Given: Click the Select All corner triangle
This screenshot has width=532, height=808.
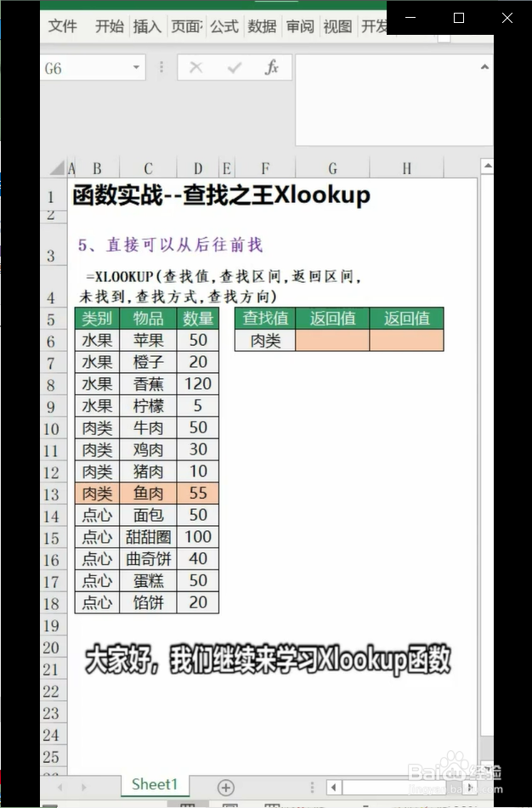Looking at the screenshot, I should tap(57, 168).
